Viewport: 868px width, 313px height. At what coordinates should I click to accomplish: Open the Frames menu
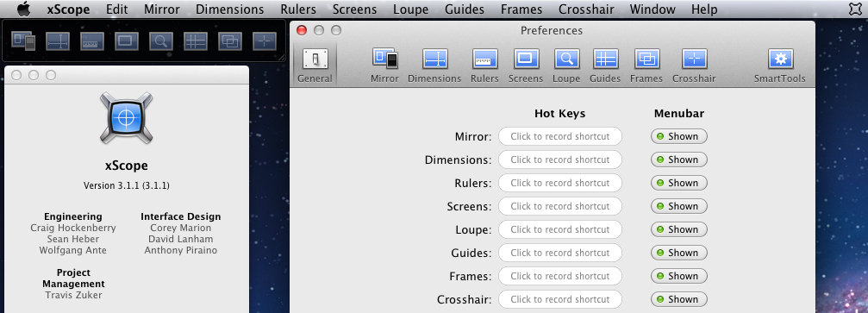[521, 9]
